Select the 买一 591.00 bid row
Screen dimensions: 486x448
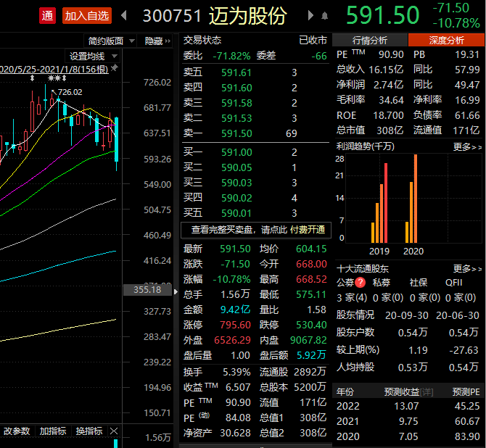click(256, 152)
